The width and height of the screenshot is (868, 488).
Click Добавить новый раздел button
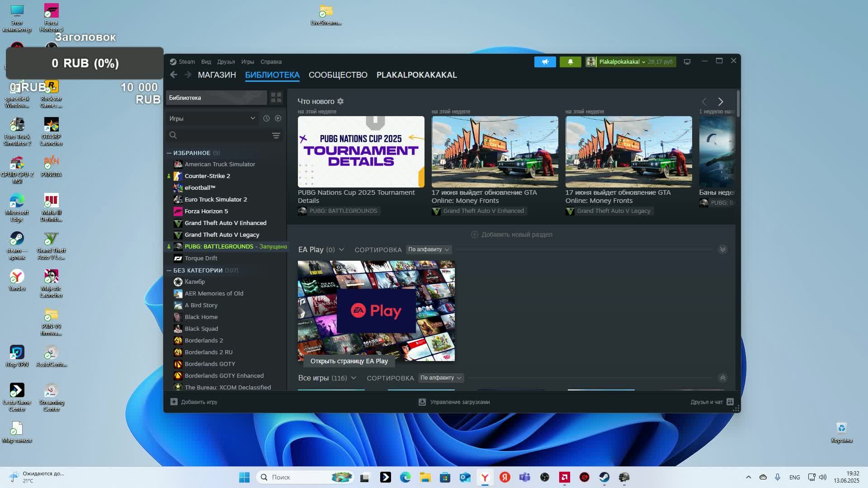(512, 235)
